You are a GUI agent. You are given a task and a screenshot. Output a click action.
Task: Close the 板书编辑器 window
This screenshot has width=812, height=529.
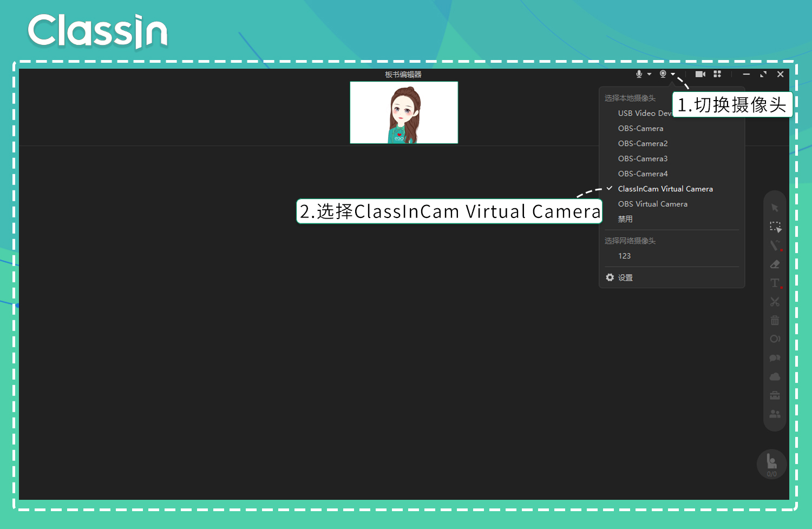(780, 74)
